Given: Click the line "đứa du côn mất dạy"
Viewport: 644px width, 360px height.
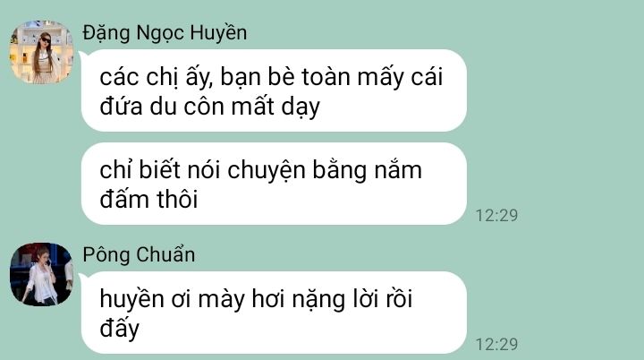Looking at the screenshot, I should [209, 107].
